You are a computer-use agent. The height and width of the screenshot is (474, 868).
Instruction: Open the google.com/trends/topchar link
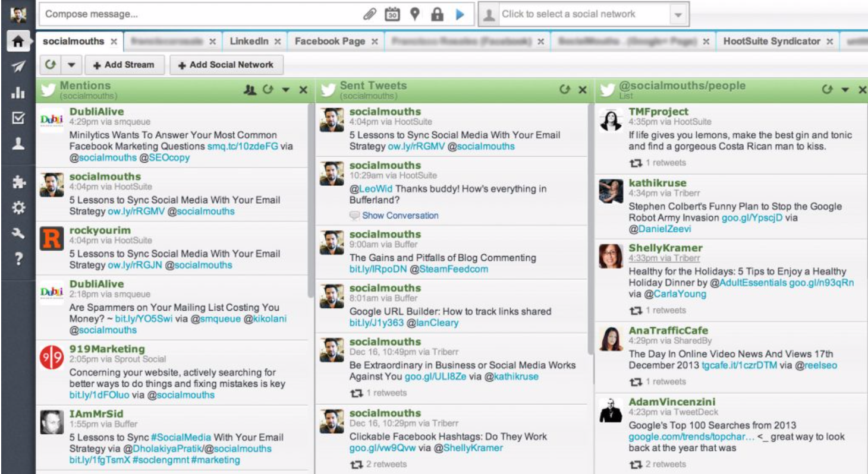[691, 437]
